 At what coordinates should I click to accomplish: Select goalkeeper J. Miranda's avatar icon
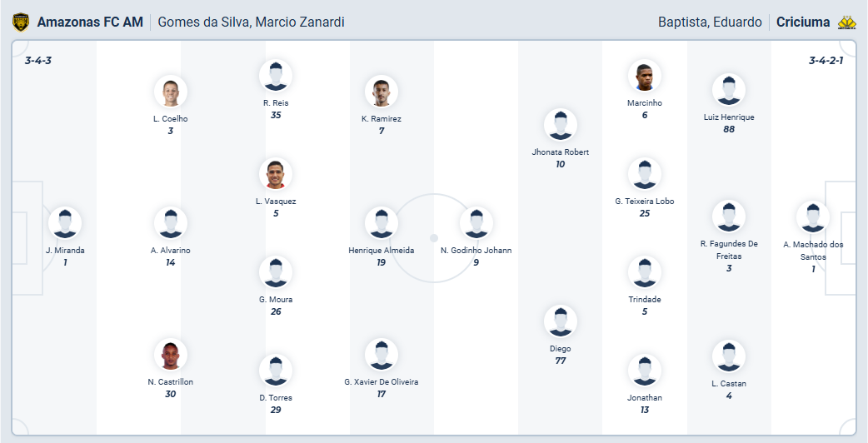65,223
